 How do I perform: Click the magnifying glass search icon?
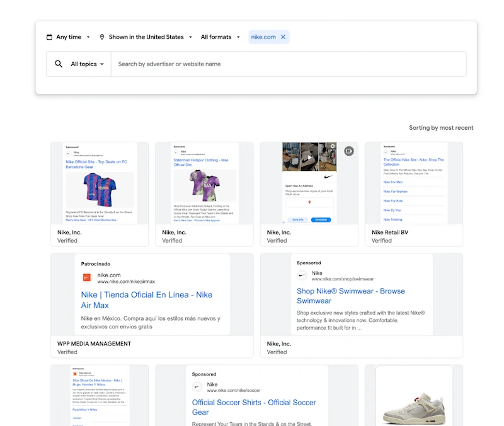pos(59,64)
